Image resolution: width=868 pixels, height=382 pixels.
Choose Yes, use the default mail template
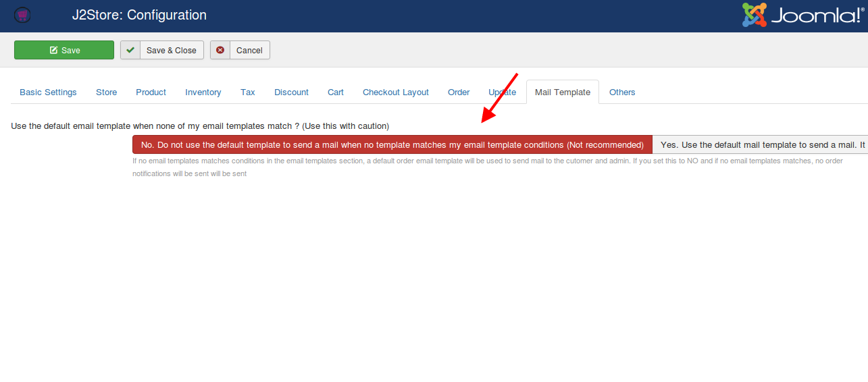762,144
